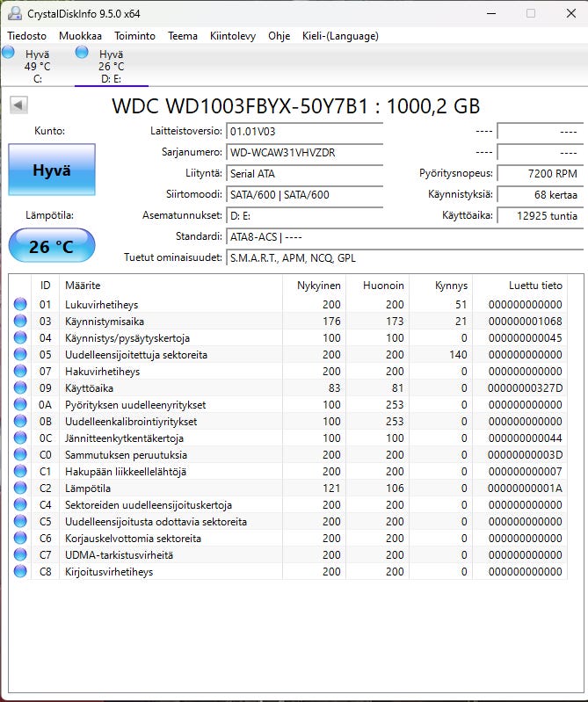Open the Ohje menu
588x702 pixels.
coord(279,36)
